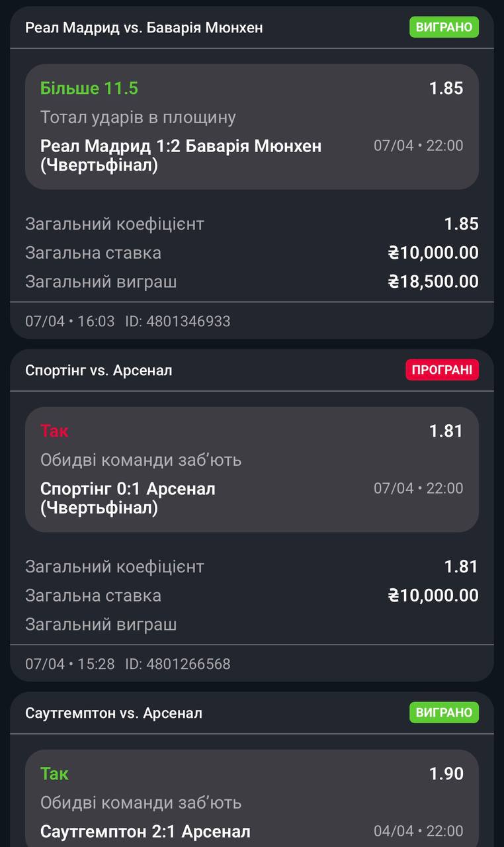Open the Спортінг vs. Арсенал bet header

(x=99, y=371)
